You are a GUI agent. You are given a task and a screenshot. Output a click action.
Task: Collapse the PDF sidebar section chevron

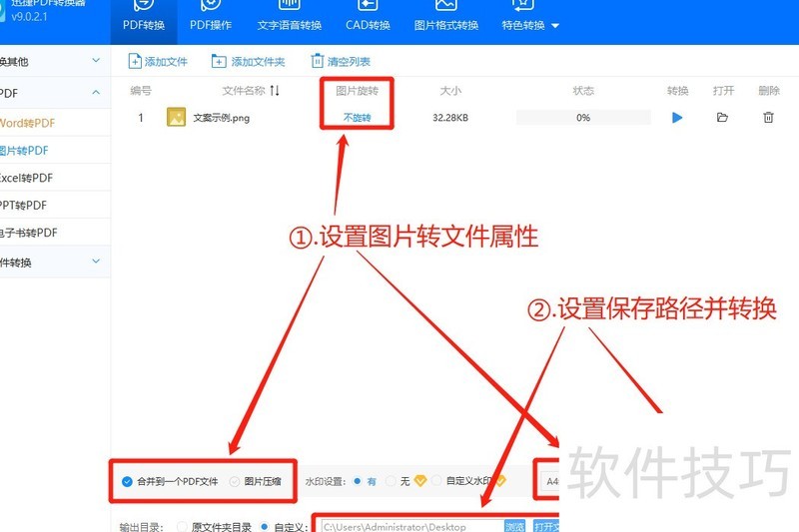[x=96, y=92]
